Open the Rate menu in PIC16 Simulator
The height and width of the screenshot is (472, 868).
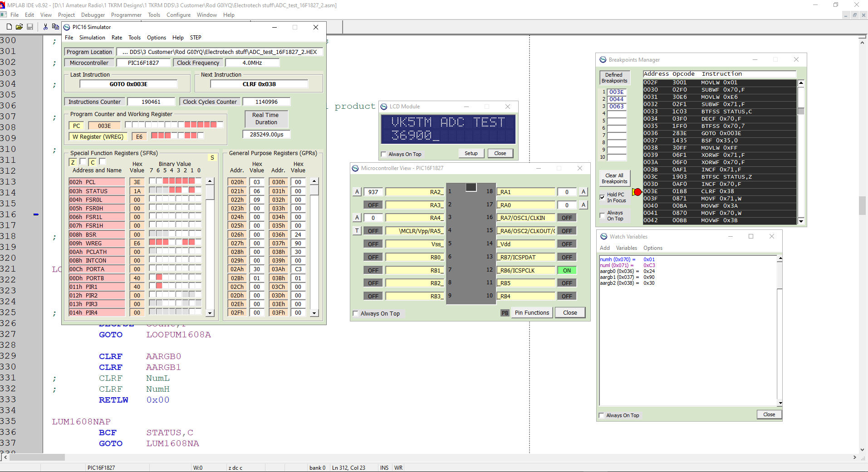click(117, 38)
